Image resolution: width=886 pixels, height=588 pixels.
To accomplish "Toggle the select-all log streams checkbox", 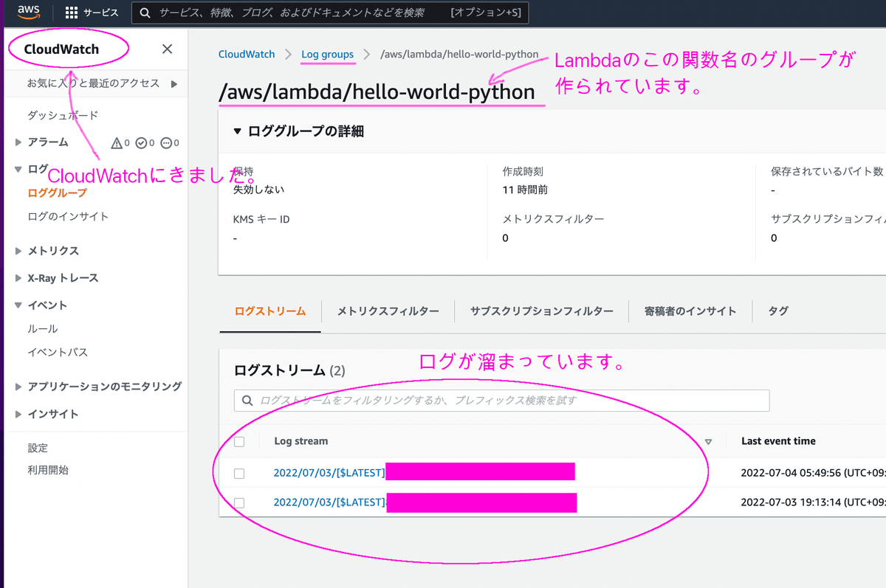I will pos(239,442).
